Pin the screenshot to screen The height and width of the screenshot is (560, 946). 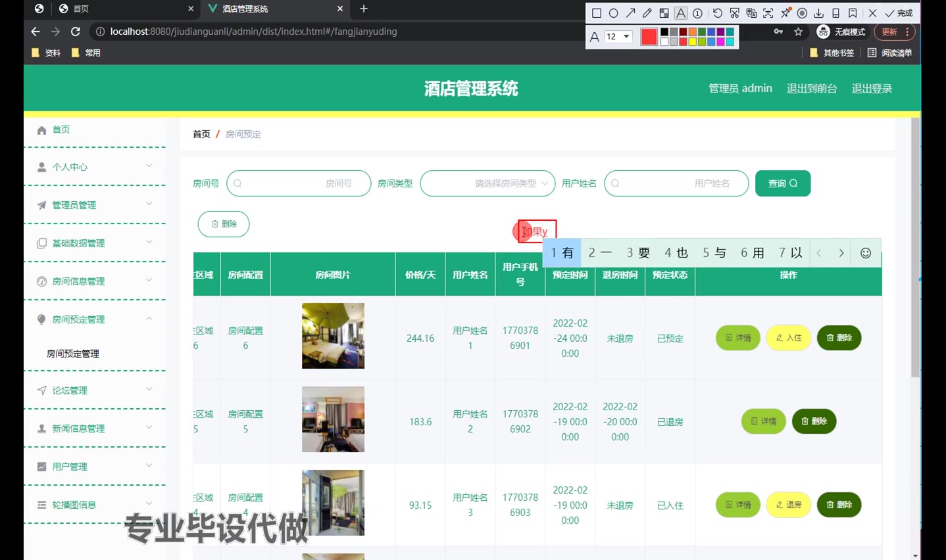785,13
